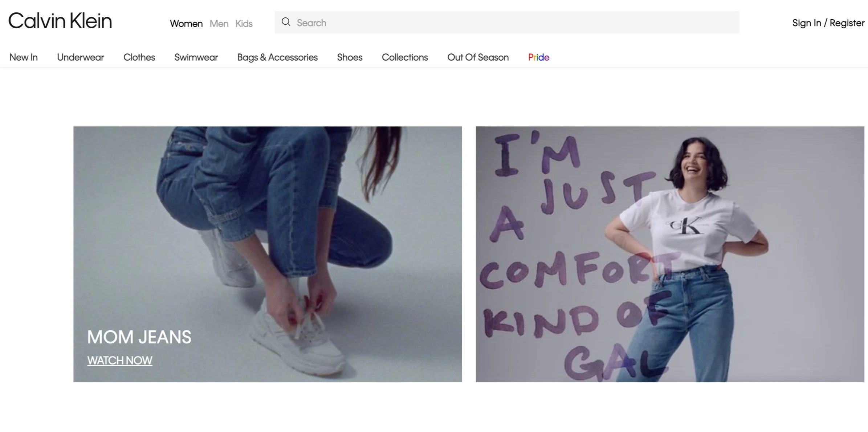Image resolution: width=868 pixels, height=432 pixels.
Task: Open the Bags & Accessories menu
Action: [277, 57]
